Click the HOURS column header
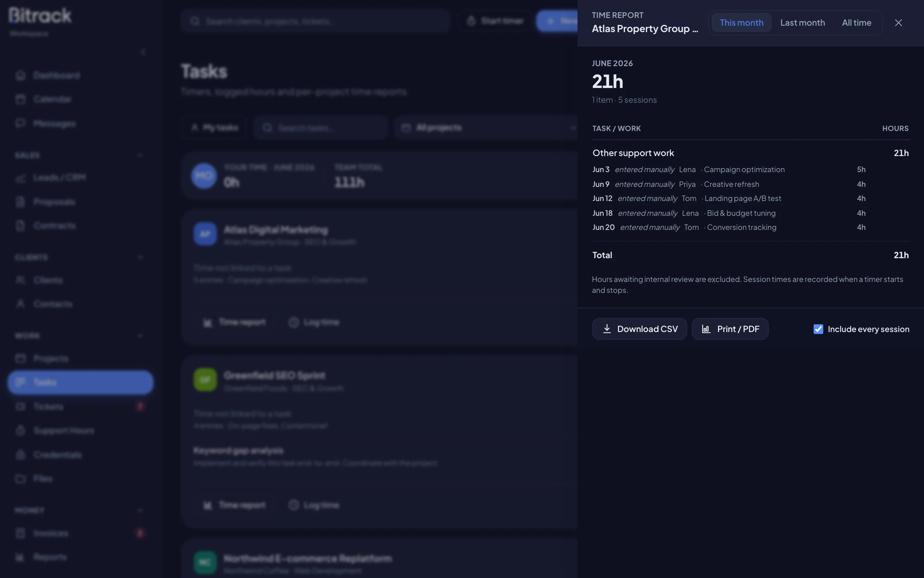924x578 pixels. (x=895, y=128)
